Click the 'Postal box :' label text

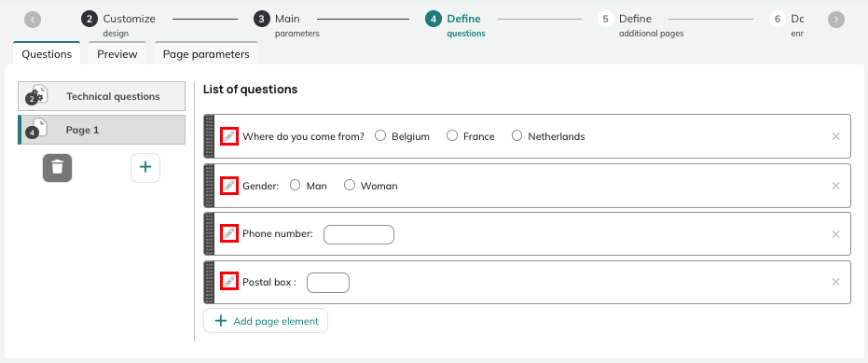point(269,282)
